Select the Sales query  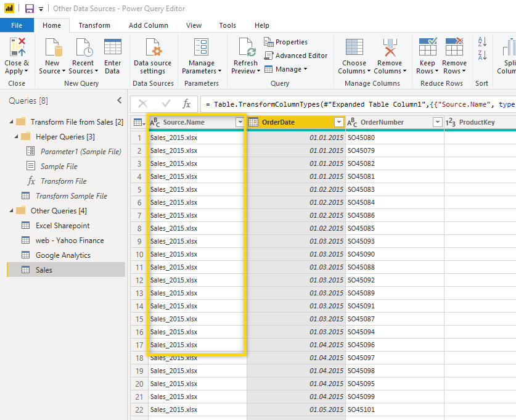point(66,270)
